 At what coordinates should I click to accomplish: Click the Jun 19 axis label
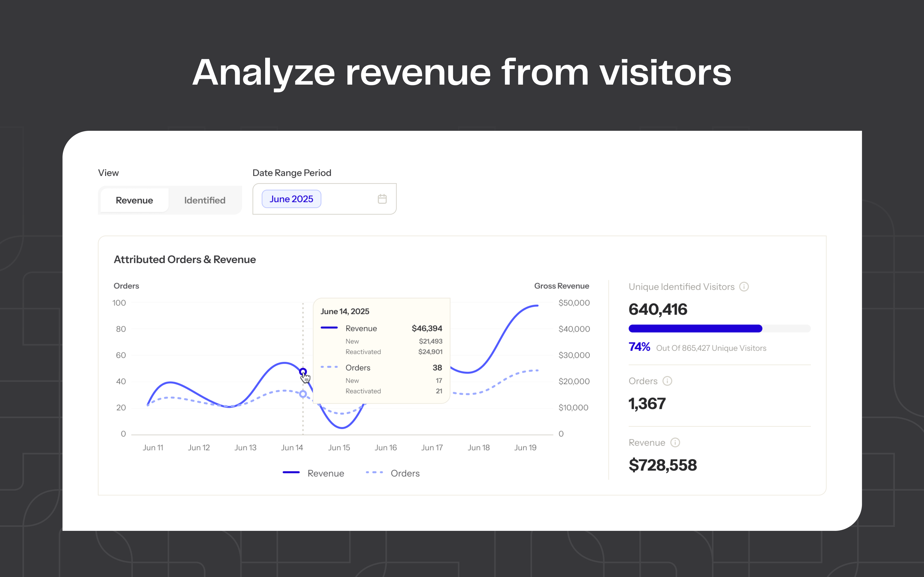click(525, 448)
